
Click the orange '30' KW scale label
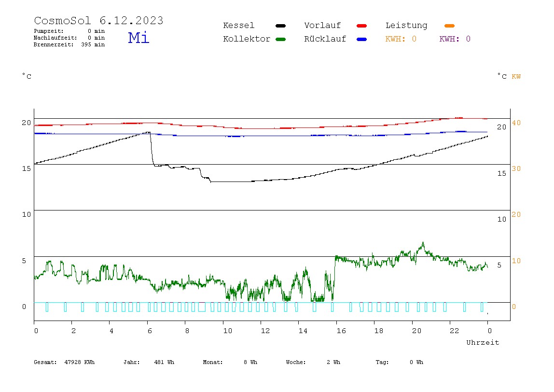pos(516,168)
